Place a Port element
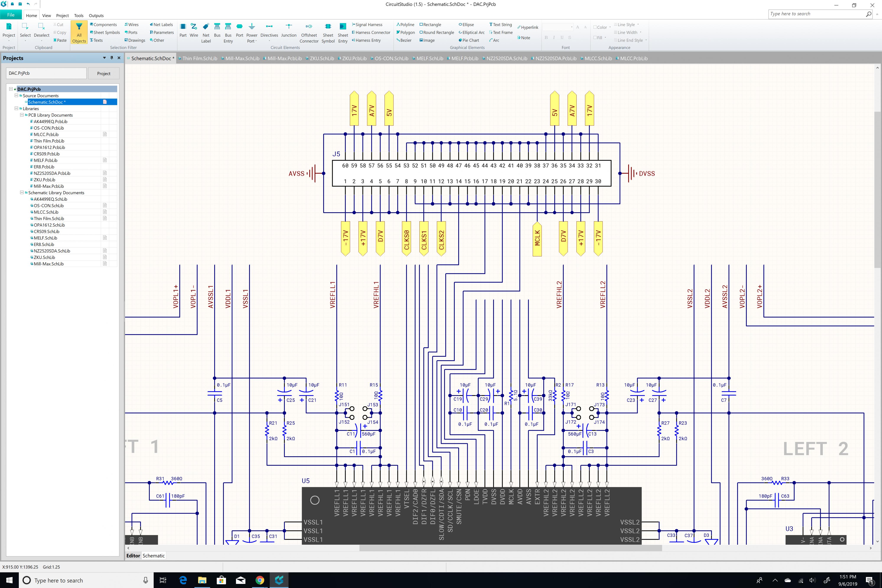 tap(239, 30)
